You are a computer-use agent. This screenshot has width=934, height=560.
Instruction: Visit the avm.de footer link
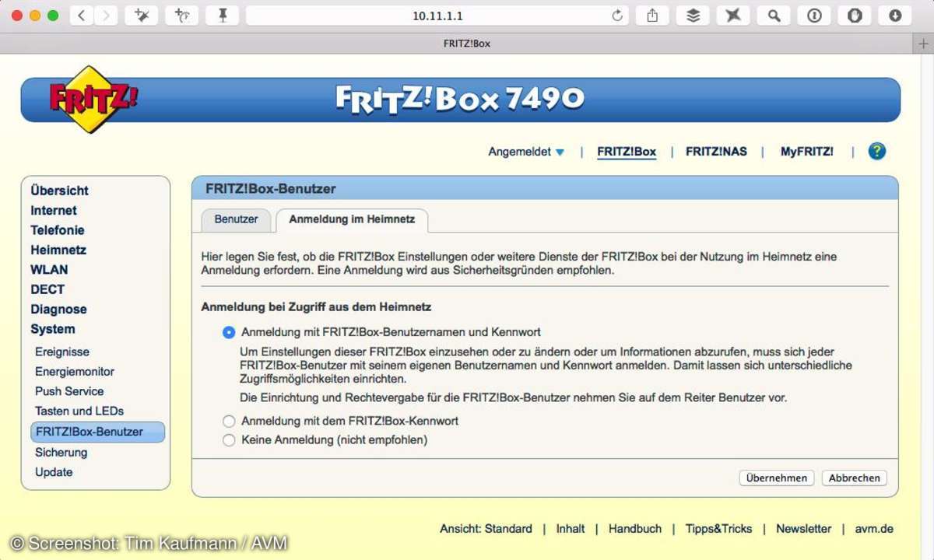click(874, 529)
